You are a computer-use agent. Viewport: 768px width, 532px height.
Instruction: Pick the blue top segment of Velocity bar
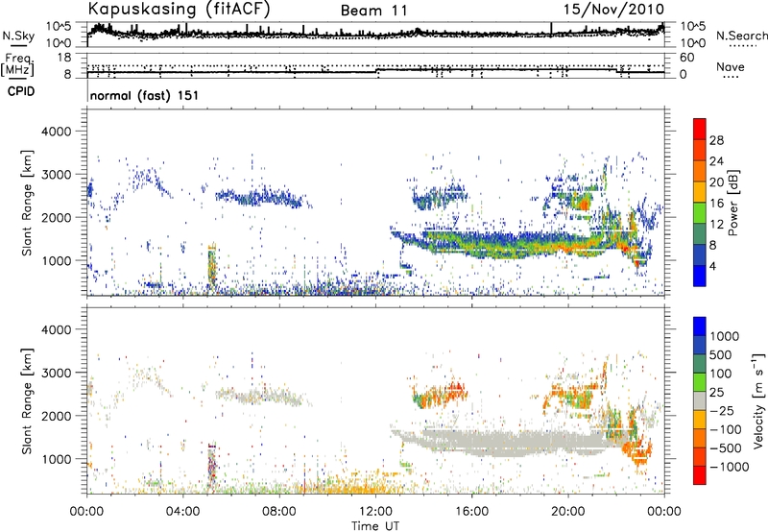click(x=700, y=326)
